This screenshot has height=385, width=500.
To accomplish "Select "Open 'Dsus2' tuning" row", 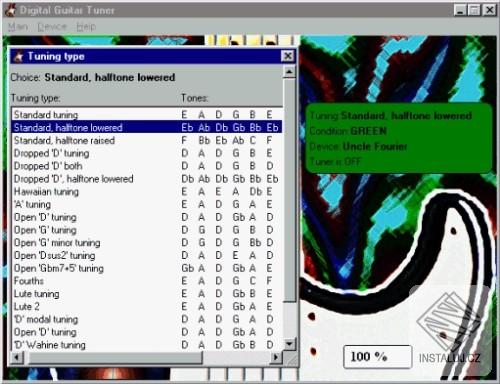I will coord(147,255).
